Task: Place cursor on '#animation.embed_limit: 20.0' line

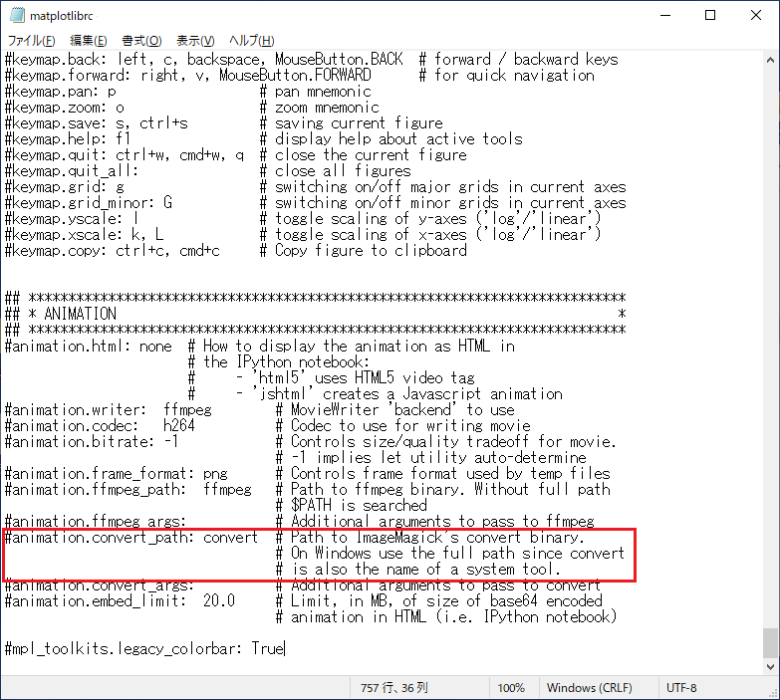Action: click(304, 600)
